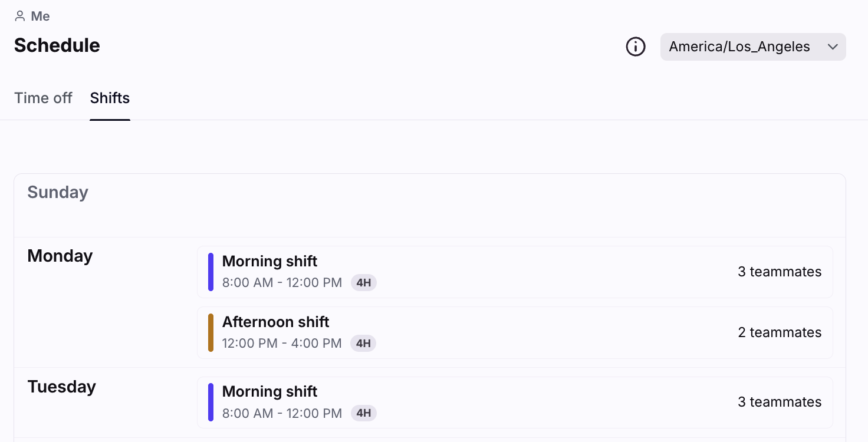Select the Shifts tab

click(110, 98)
